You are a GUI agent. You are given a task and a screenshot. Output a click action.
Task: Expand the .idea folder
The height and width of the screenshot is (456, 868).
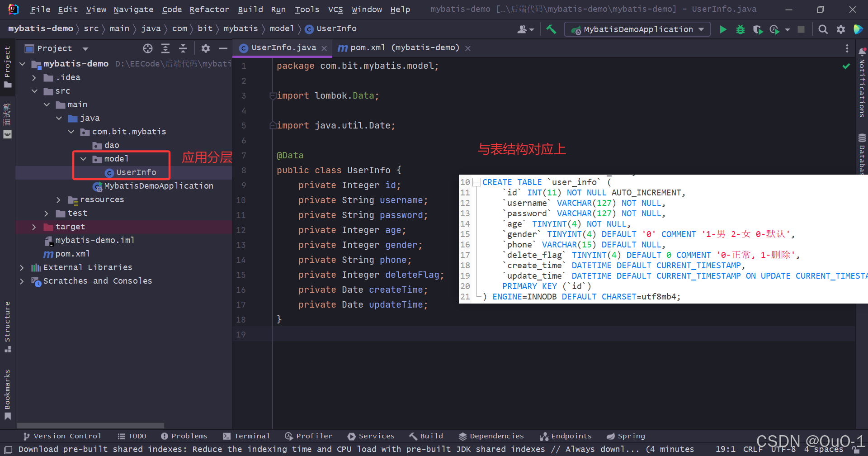click(34, 78)
